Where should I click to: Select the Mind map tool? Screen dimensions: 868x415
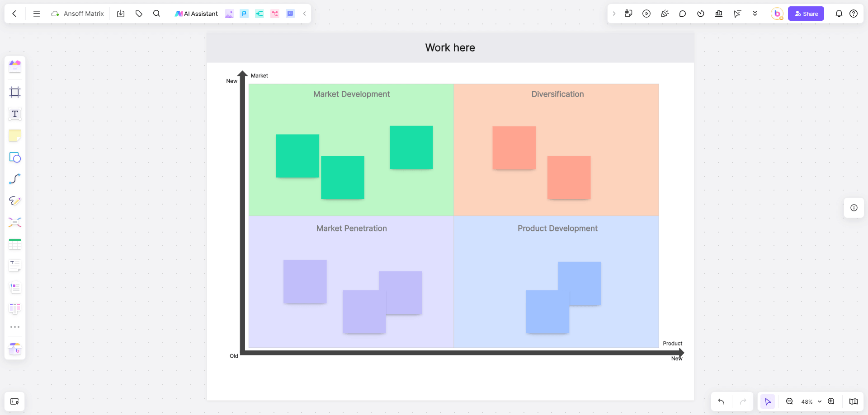[15, 222]
